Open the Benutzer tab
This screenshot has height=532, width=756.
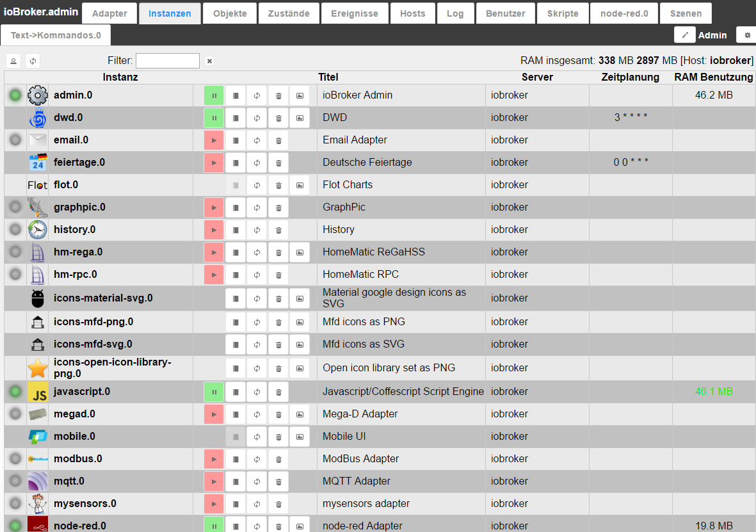(x=505, y=13)
